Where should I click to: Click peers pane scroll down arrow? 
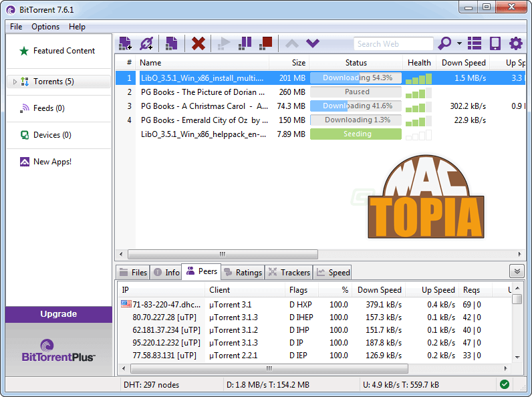coord(517,358)
